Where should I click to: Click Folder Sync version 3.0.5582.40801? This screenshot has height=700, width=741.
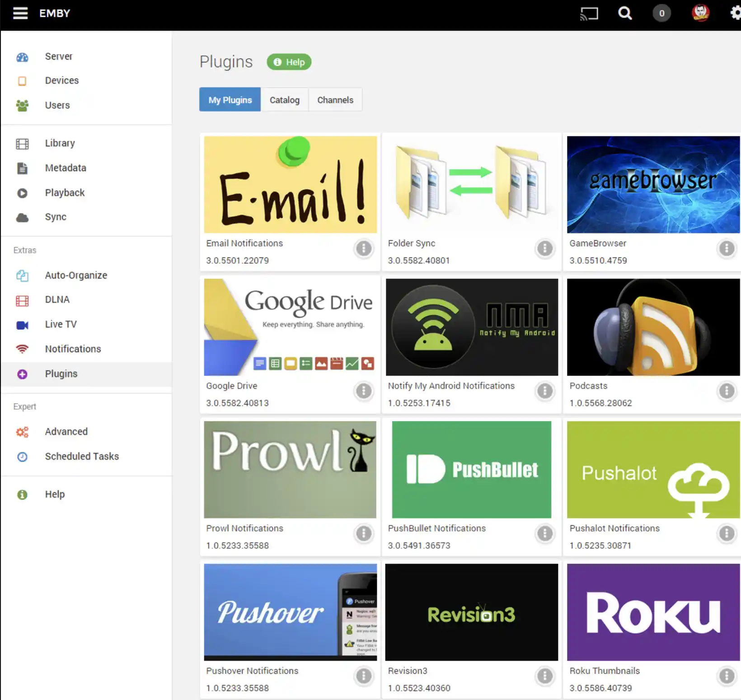419,261
